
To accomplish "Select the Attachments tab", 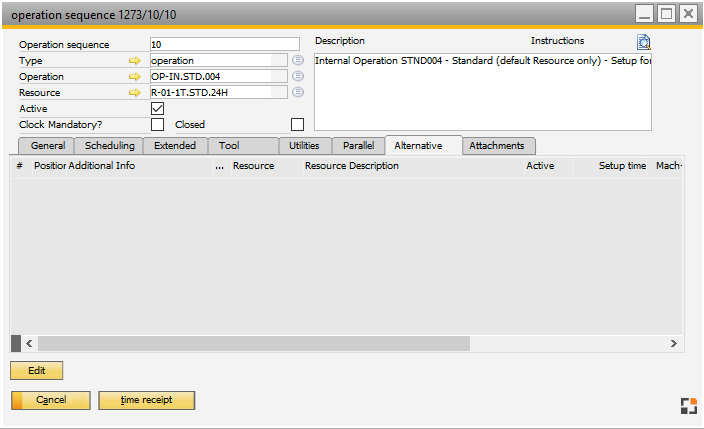I will pos(497,146).
